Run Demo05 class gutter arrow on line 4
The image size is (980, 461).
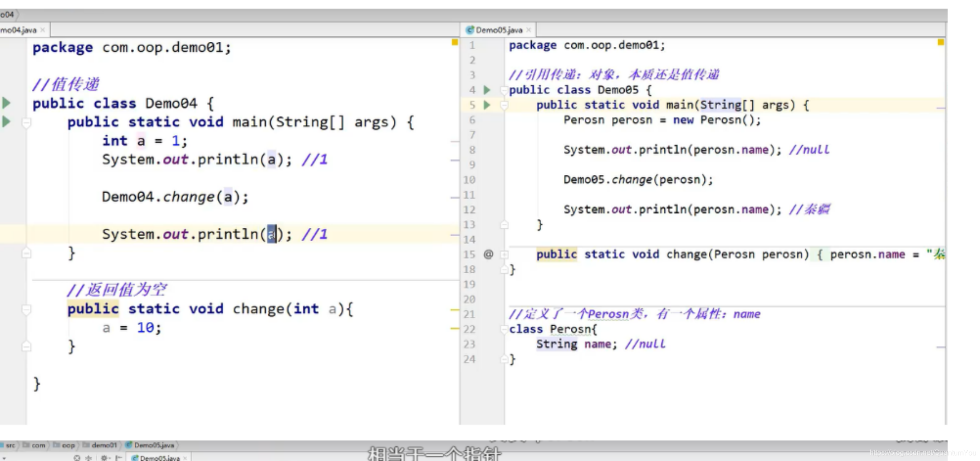click(x=487, y=90)
